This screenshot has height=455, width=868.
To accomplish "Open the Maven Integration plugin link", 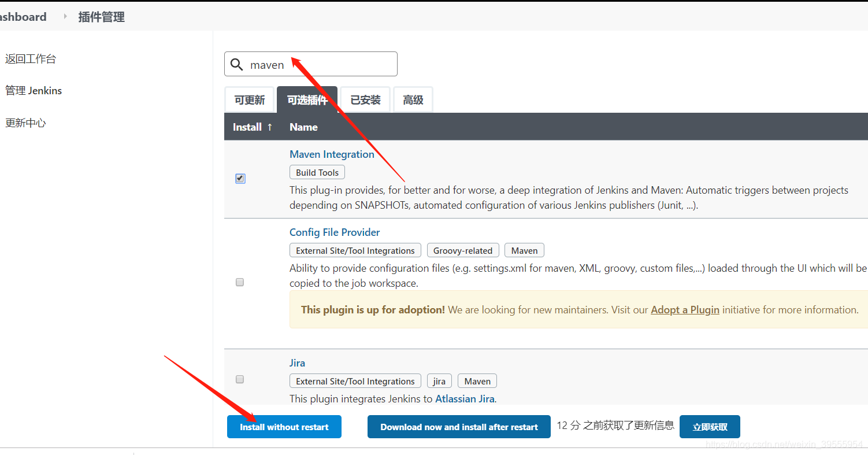I will click(332, 154).
